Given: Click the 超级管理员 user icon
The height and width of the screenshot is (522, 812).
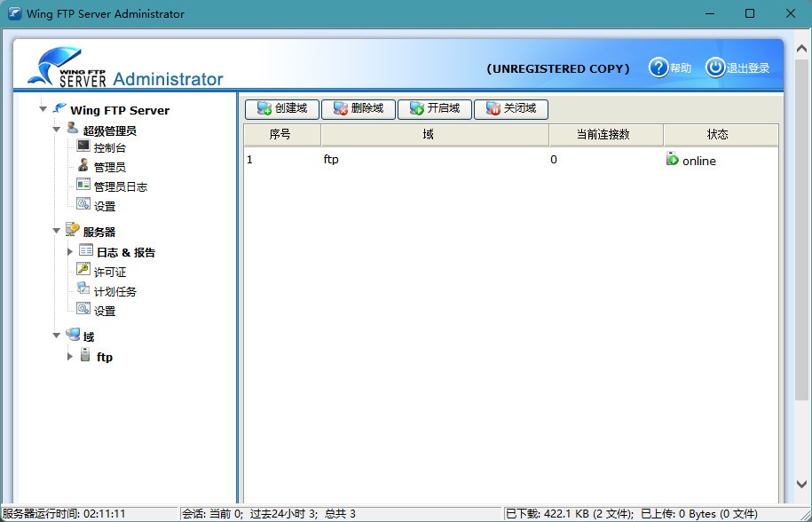Looking at the screenshot, I should 73,128.
